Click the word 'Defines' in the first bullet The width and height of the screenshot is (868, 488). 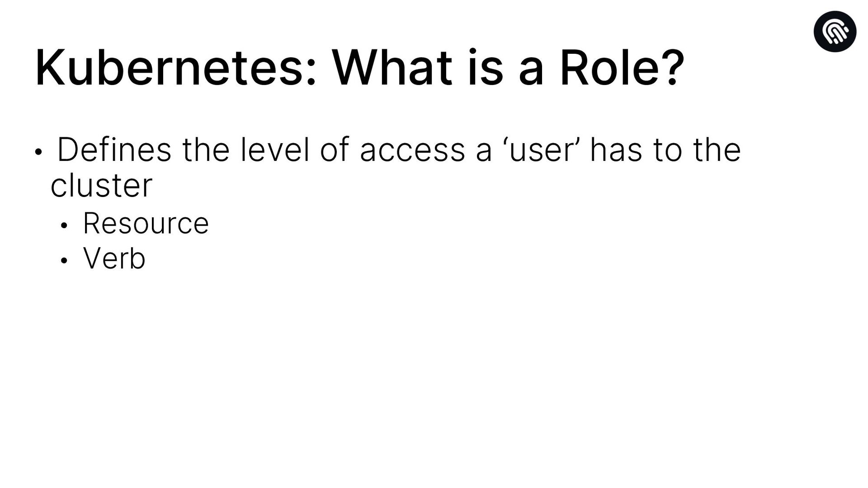114,150
